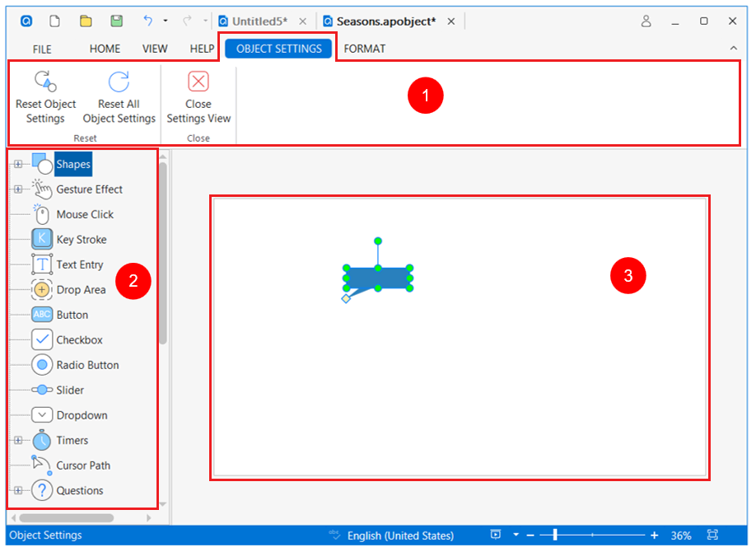Select Checkbox in the settings list
Viewport: 756px width, 552px height.
point(79,340)
